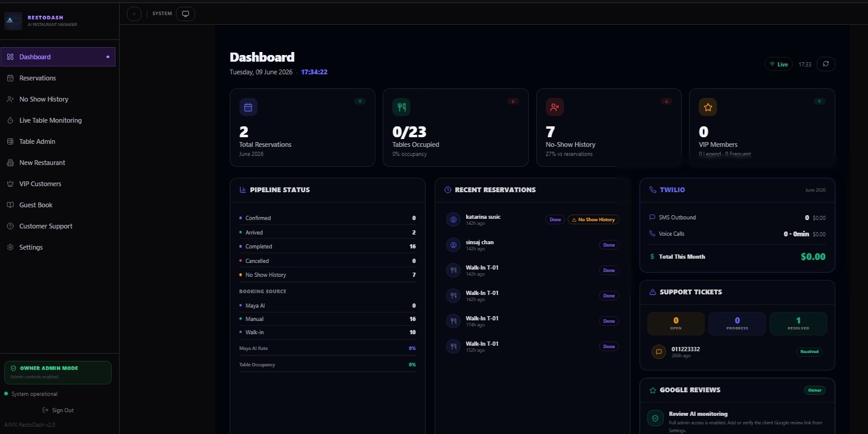The height and width of the screenshot is (434, 868).
Task: Click the dollar icon beside Total This Month
Action: click(652, 256)
